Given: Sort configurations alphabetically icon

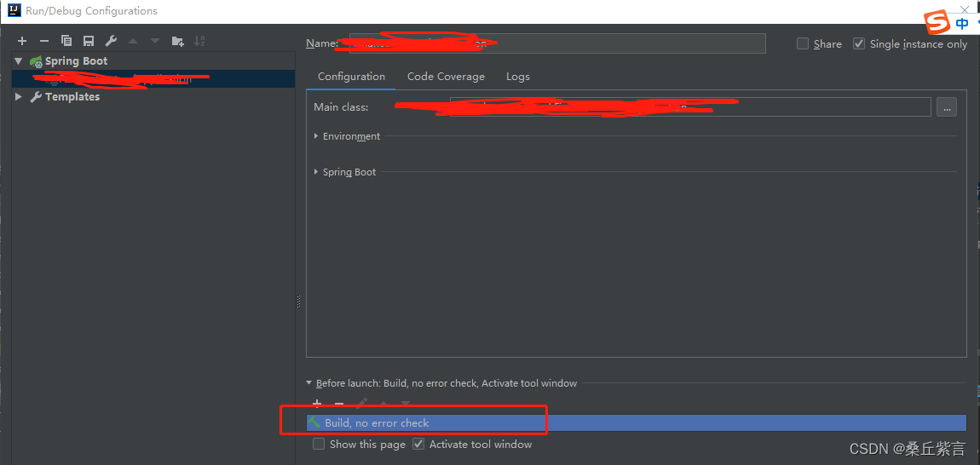Looking at the screenshot, I should tap(199, 41).
